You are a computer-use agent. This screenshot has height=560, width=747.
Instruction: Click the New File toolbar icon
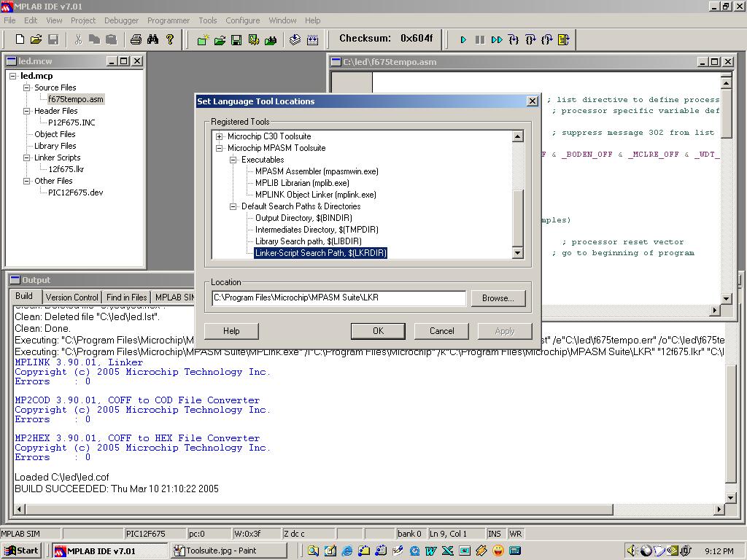point(20,39)
